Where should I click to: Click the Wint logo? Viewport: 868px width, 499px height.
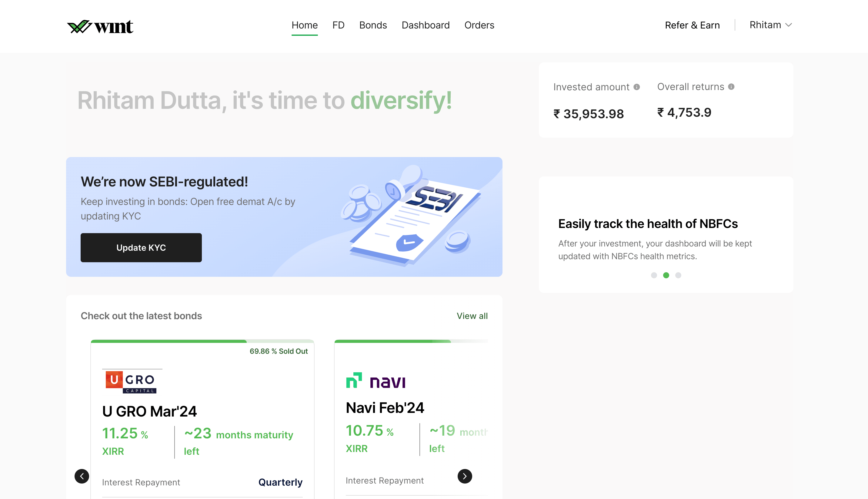(100, 26)
